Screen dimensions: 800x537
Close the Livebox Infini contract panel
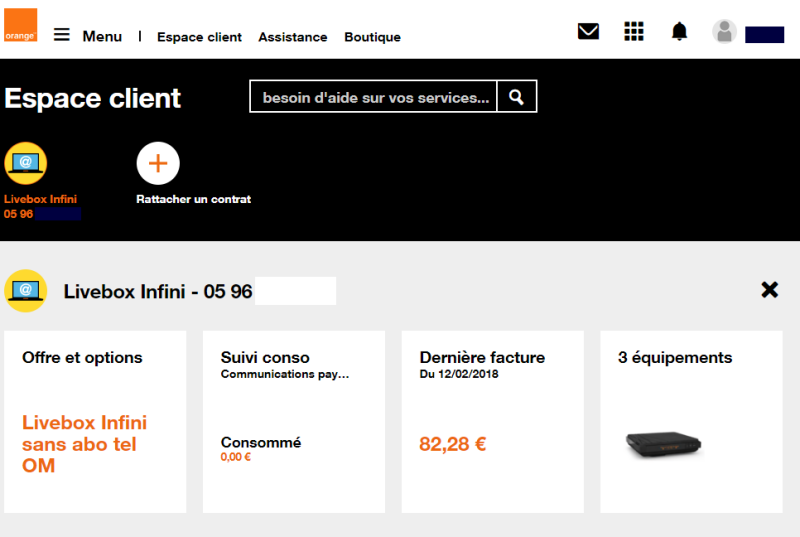pyautogui.click(x=769, y=290)
